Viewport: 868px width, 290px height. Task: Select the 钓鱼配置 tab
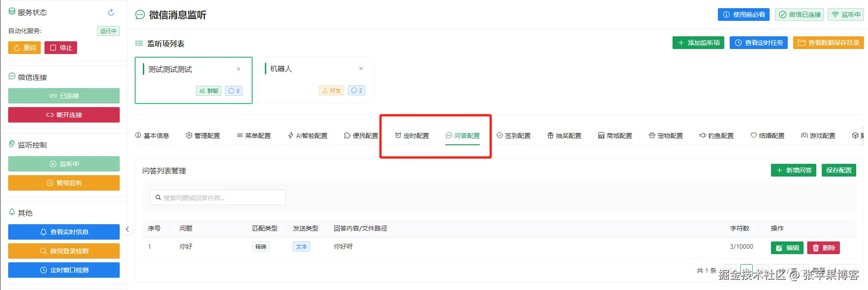(717, 136)
